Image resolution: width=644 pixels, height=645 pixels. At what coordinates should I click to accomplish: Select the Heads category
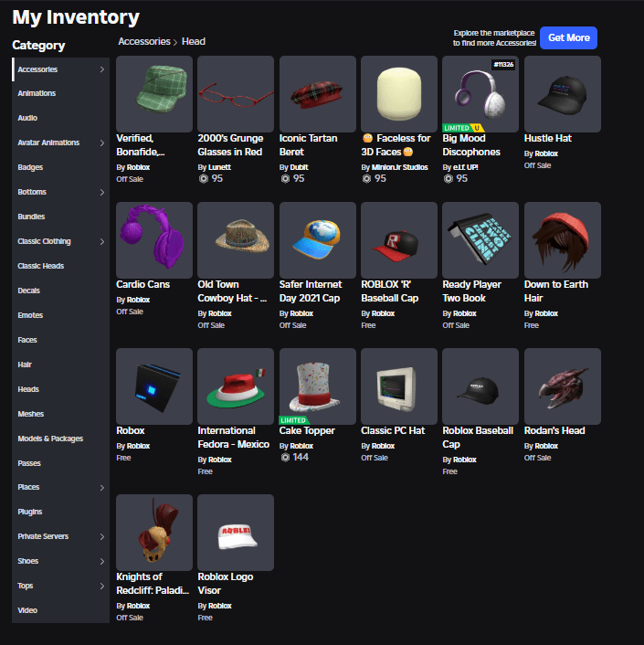tap(61, 389)
